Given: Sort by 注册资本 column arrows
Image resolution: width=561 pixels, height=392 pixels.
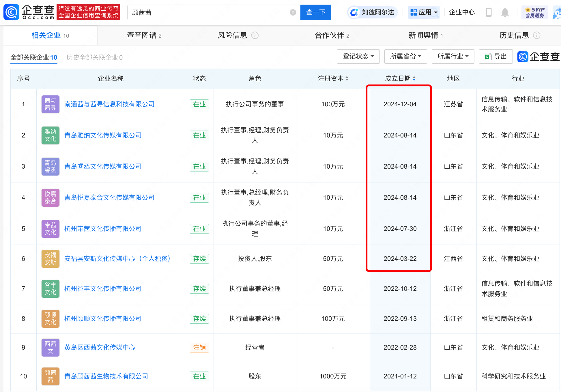Looking at the screenshot, I should [347, 78].
